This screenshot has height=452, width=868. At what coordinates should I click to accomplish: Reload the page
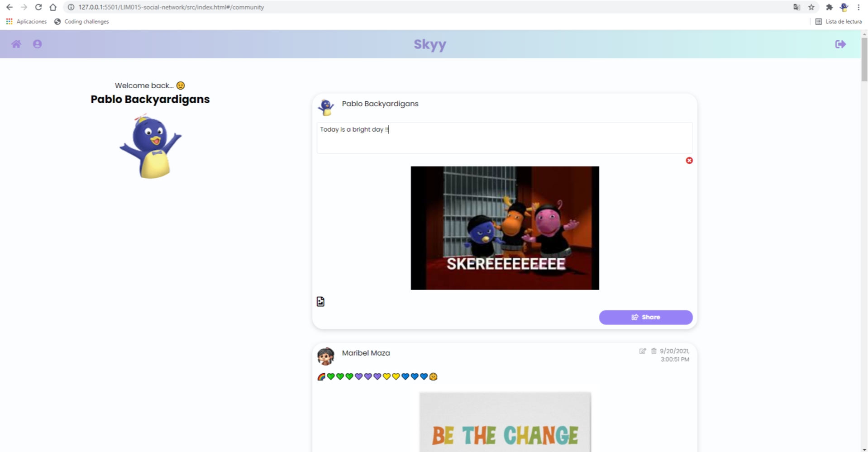click(x=38, y=7)
